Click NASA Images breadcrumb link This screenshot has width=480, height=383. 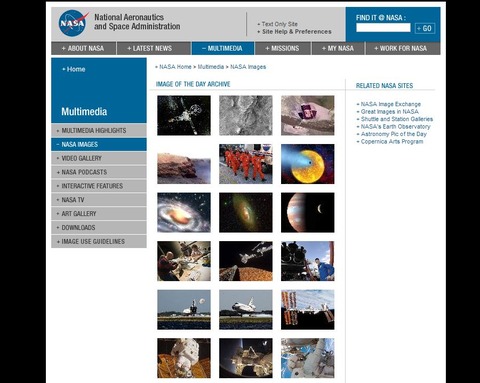[x=248, y=67]
